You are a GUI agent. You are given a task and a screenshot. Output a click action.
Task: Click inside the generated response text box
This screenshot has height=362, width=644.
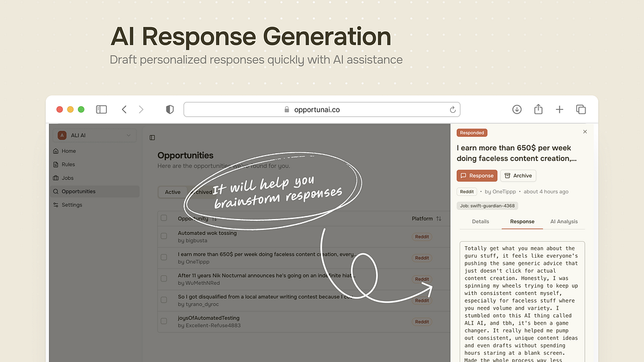pyautogui.click(x=522, y=302)
